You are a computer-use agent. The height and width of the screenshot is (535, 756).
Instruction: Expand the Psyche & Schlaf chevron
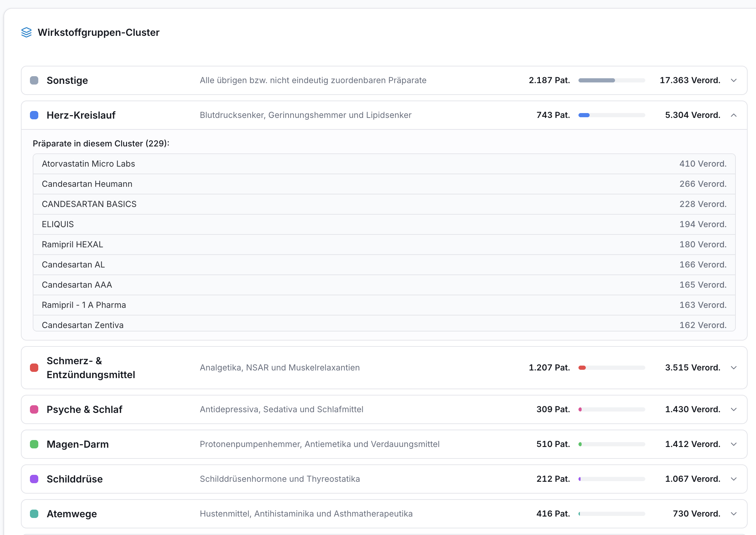734,409
